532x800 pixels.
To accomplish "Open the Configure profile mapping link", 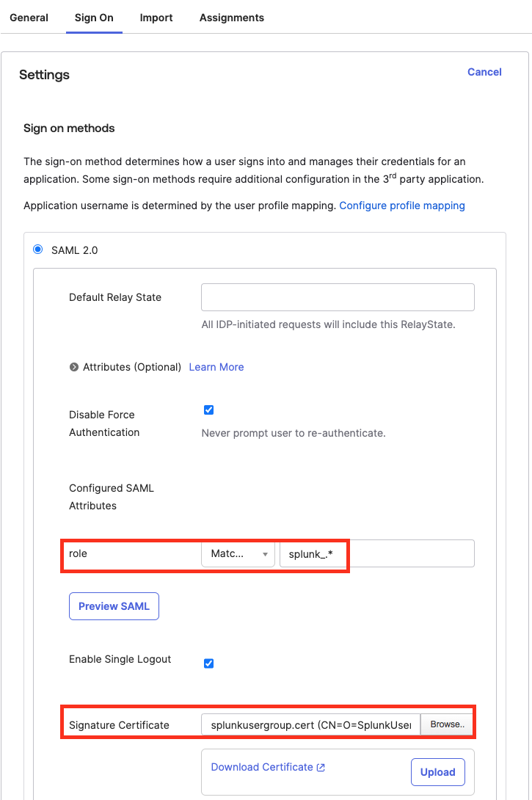I will click(402, 206).
